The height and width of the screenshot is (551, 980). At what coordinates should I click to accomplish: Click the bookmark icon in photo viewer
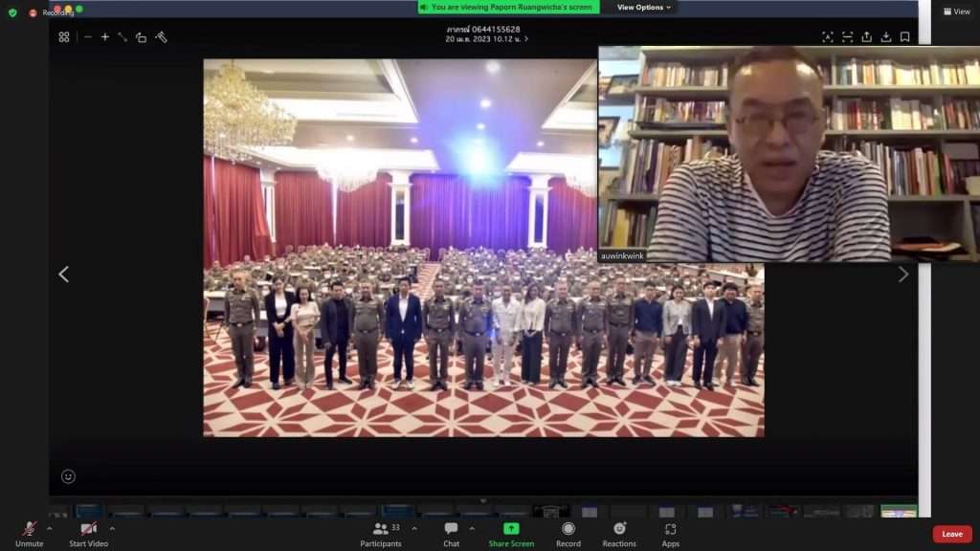(x=904, y=37)
